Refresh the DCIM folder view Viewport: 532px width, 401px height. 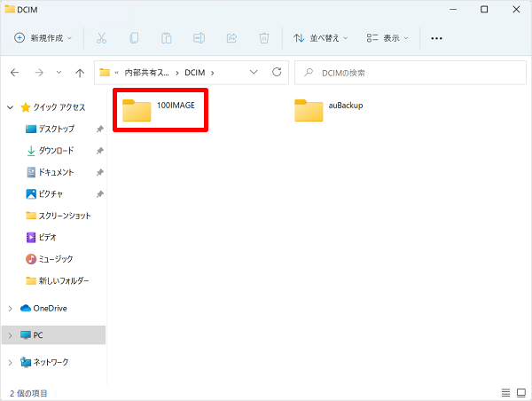[x=278, y=72]
